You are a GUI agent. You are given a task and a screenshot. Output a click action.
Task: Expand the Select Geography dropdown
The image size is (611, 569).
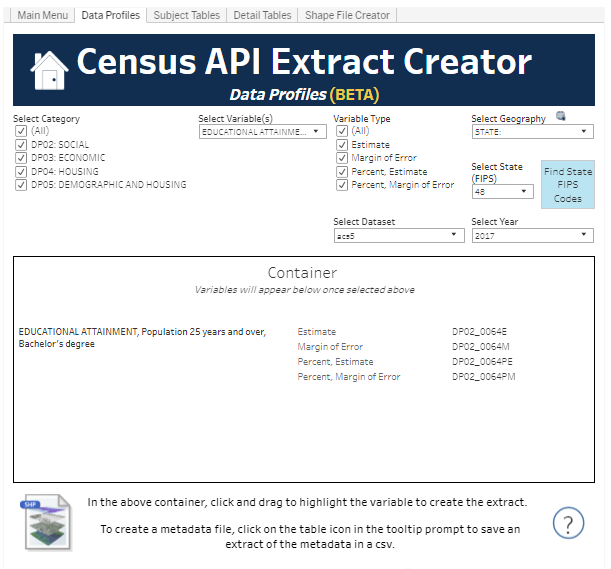pyautogui.click(x=532, y=132)
